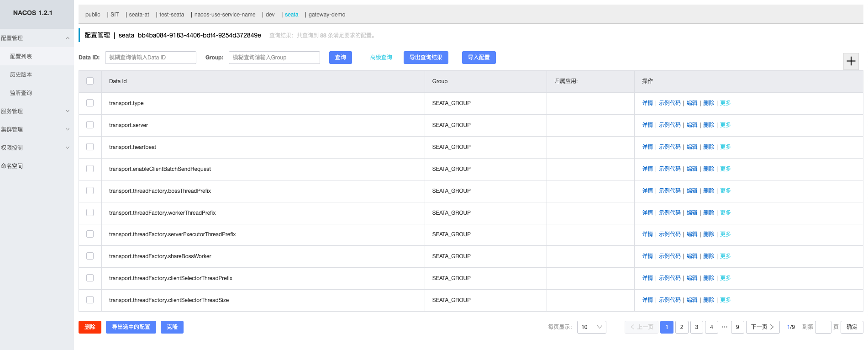Screen dimensions: 868x350
Task: Check the box for transport.type row
Action: click(x=90, y=103)
